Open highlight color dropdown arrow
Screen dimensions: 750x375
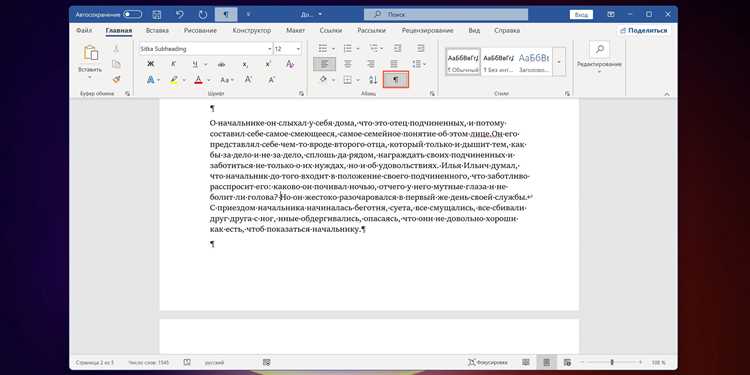184,80
